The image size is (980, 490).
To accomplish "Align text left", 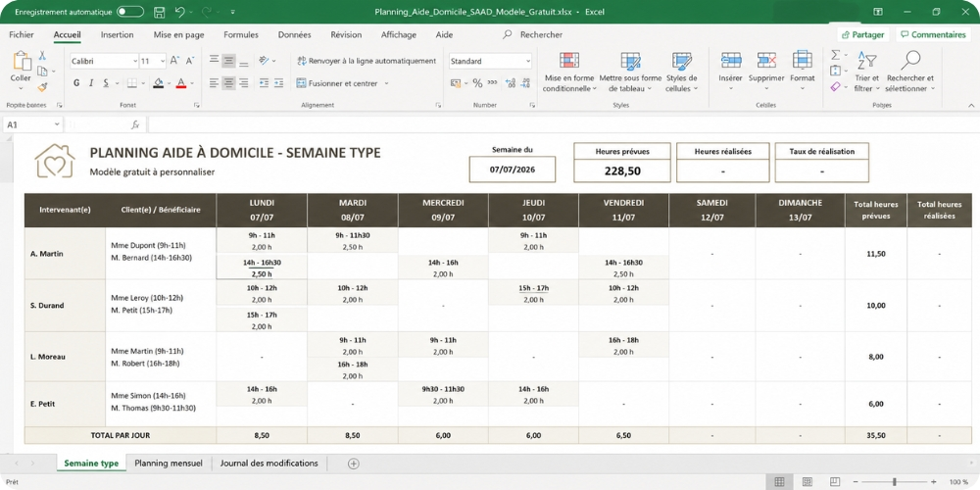I will point(215,83).
